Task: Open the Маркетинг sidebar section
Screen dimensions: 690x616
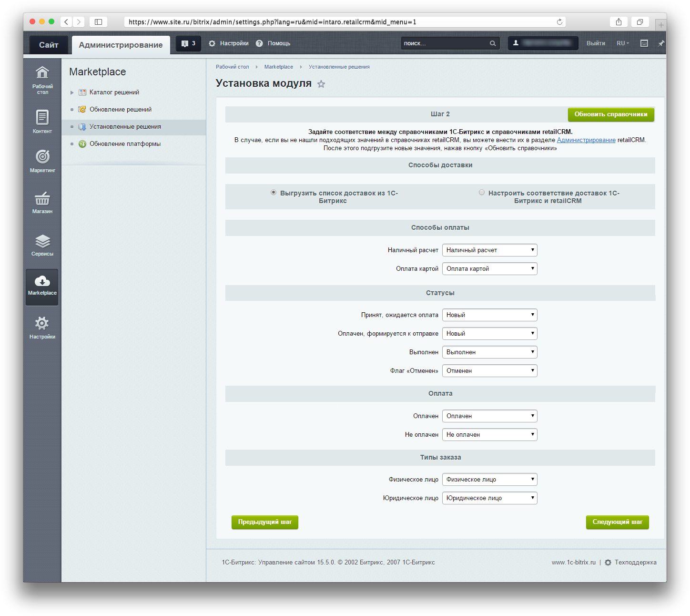Action: click(42, 161)
